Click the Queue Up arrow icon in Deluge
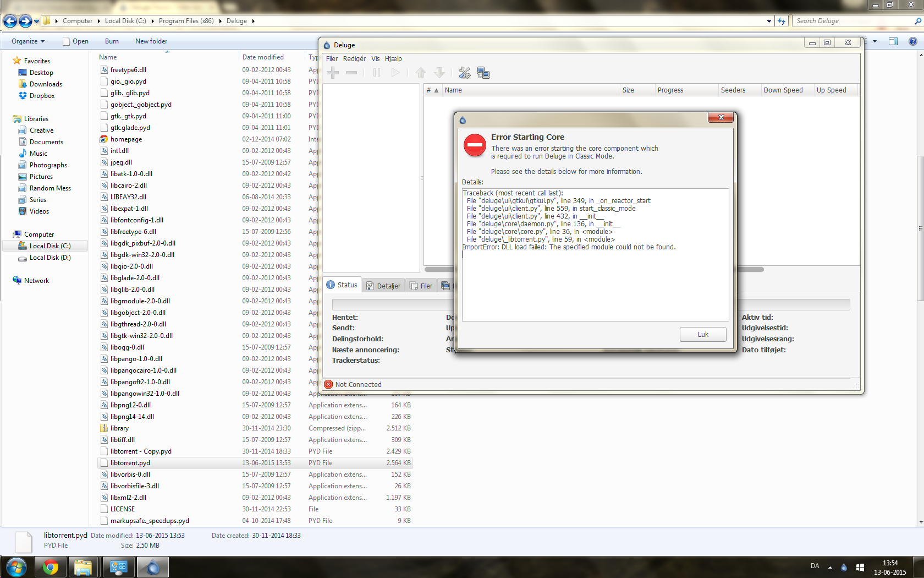Viewport: 924px width, 578px height. pyautogui.click(x=421, y=73)
